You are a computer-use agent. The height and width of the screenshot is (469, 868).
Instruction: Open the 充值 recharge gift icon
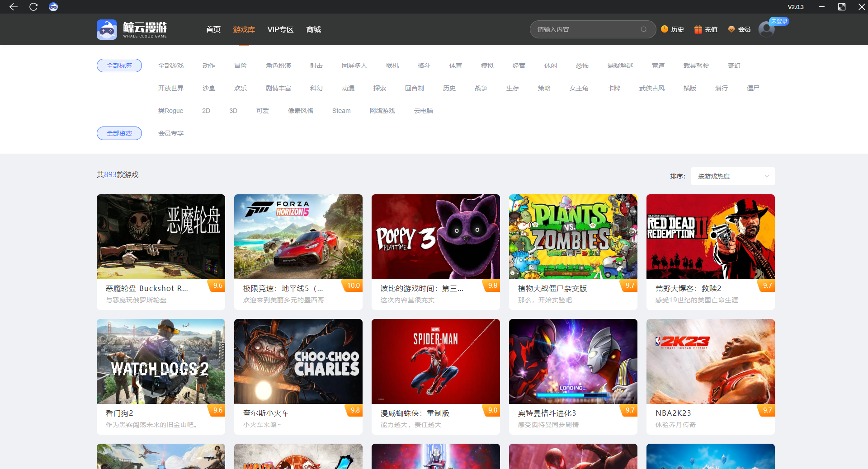(698, 29)
